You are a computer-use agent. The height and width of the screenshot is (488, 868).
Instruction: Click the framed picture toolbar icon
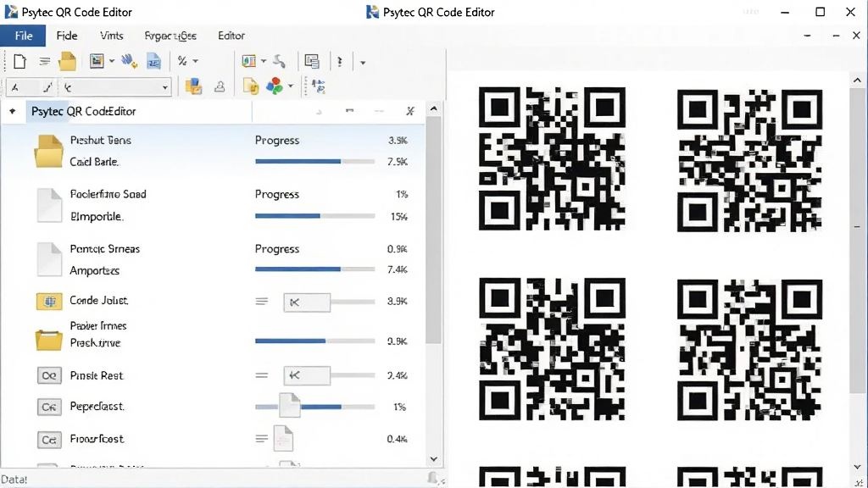97,61
